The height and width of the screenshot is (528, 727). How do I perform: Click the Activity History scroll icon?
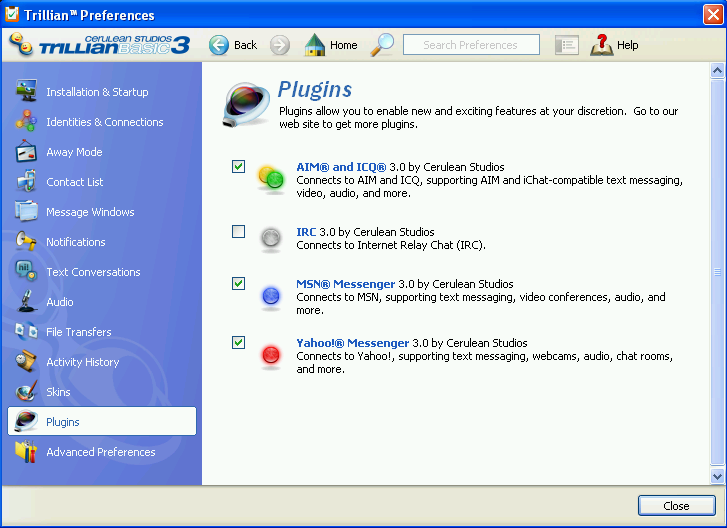pos(26,362)
